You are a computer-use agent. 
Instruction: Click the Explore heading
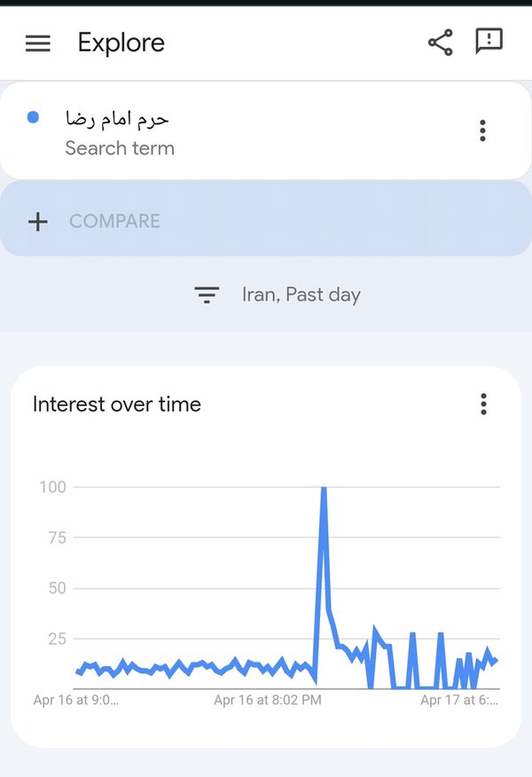pyautogui.click(x=121, y=43)
